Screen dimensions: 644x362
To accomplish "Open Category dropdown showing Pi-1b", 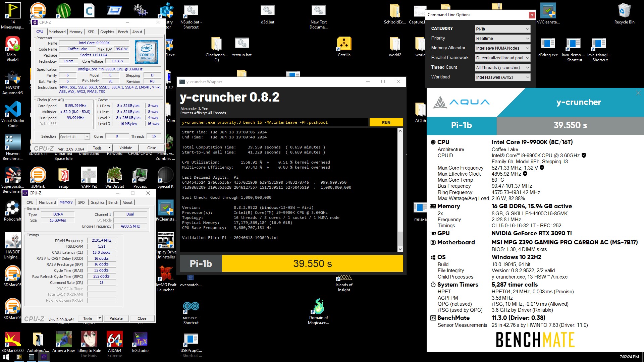I will tap(502, 29).
